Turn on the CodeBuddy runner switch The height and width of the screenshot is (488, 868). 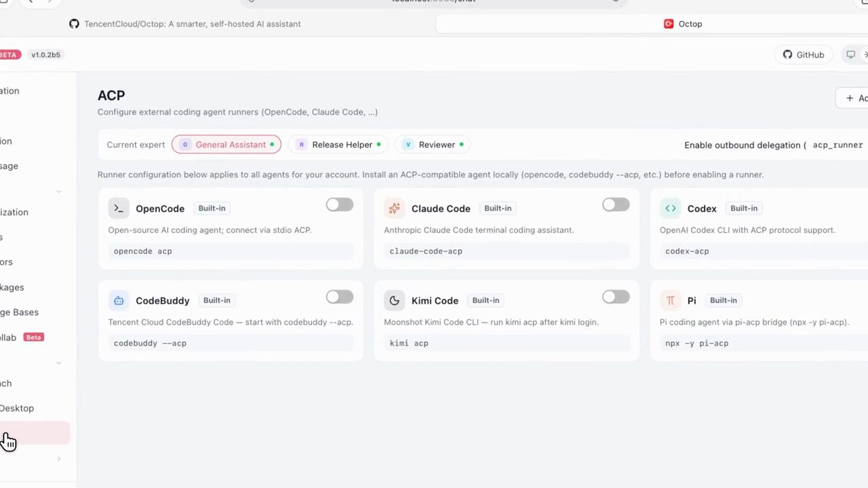pos(340,297)
